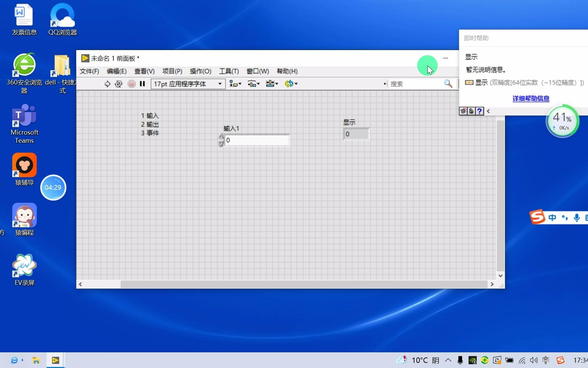
Task: Toggle pause execution
Action: point(142,84)
